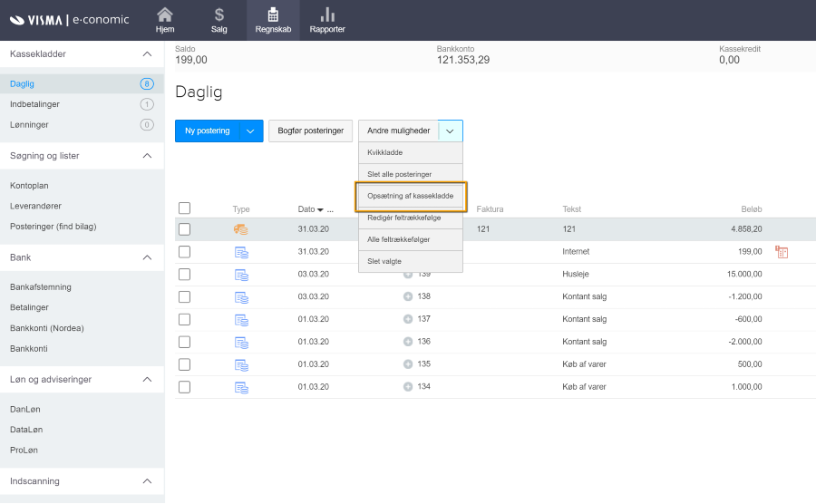Collapse the Kassekladder section

(x=147, y=54)
